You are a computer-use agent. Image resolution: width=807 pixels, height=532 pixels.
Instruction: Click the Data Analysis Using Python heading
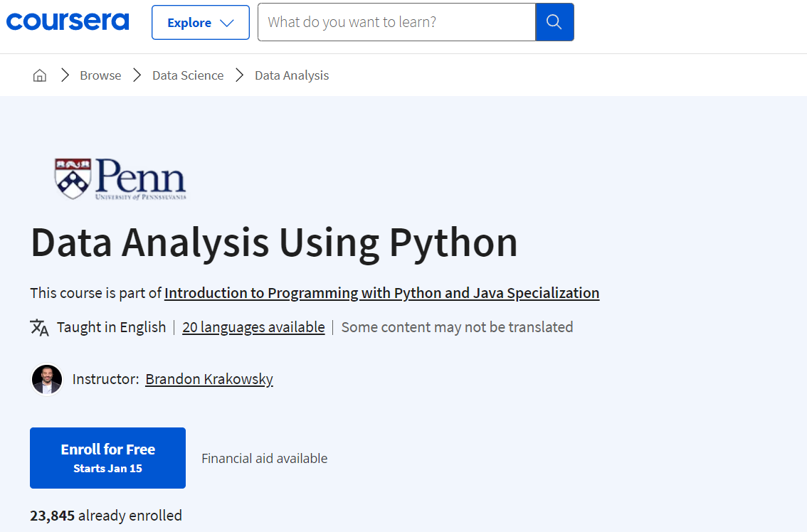pyautogui.click(x=274, y=243)
